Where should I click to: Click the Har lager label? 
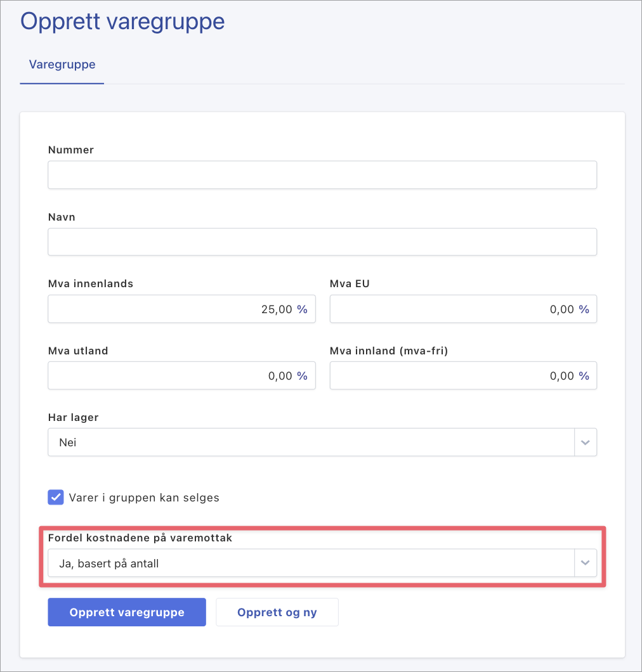click(x=74, y=417)
